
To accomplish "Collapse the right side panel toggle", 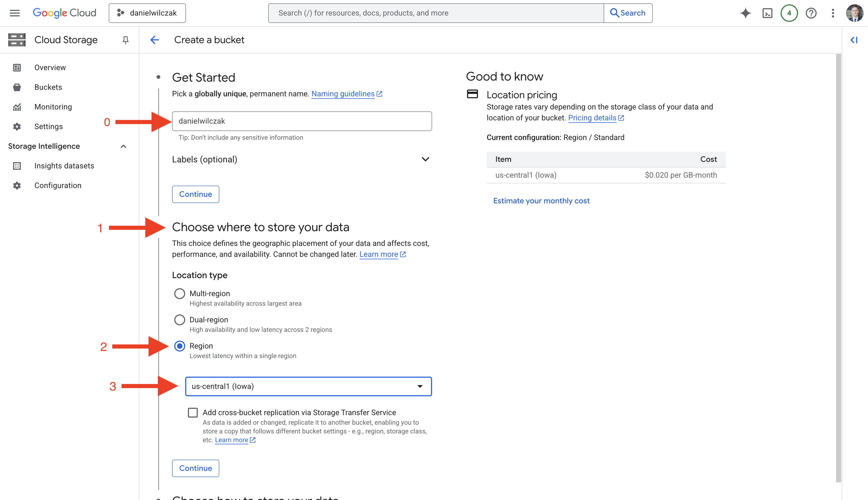I will tap(854, 40).
